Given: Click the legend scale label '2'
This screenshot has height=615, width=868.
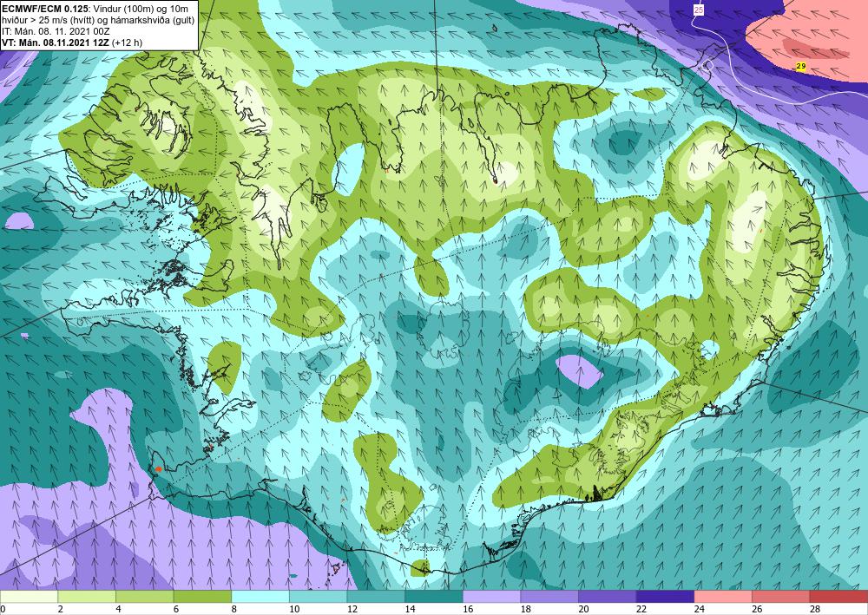Looking at the screenshot, I should click(x=60, y=610).
